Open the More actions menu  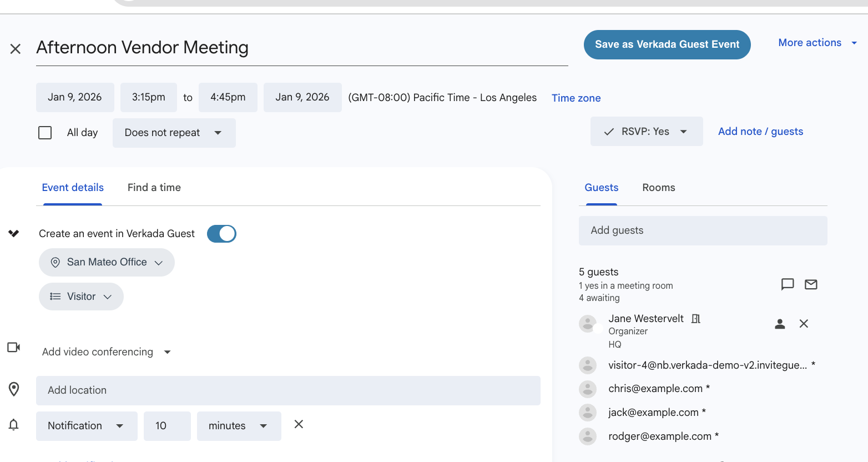click(x=816, y=43)
